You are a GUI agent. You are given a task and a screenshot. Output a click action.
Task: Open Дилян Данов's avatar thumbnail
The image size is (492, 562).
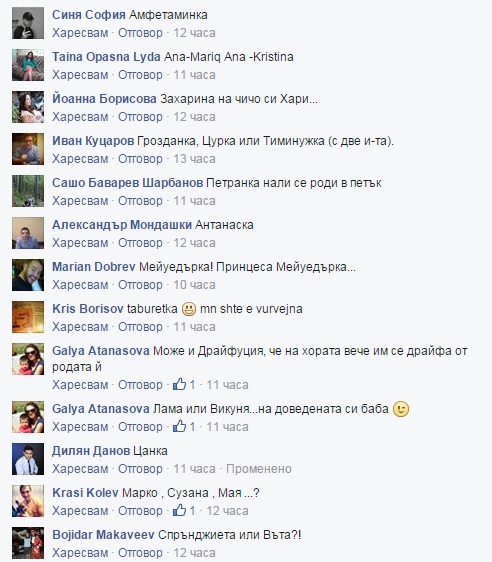pos(28,459)
